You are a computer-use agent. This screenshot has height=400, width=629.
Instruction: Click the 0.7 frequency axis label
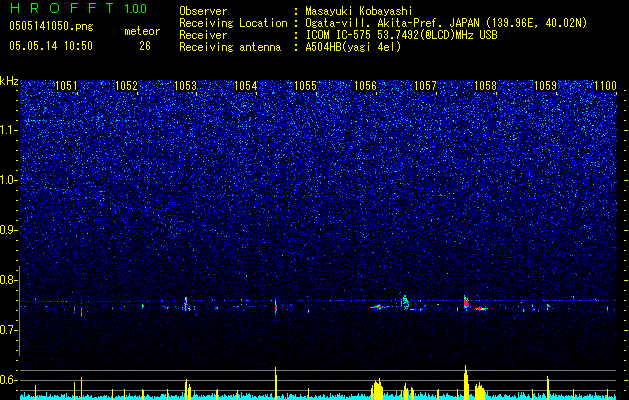tap(9, 330)
